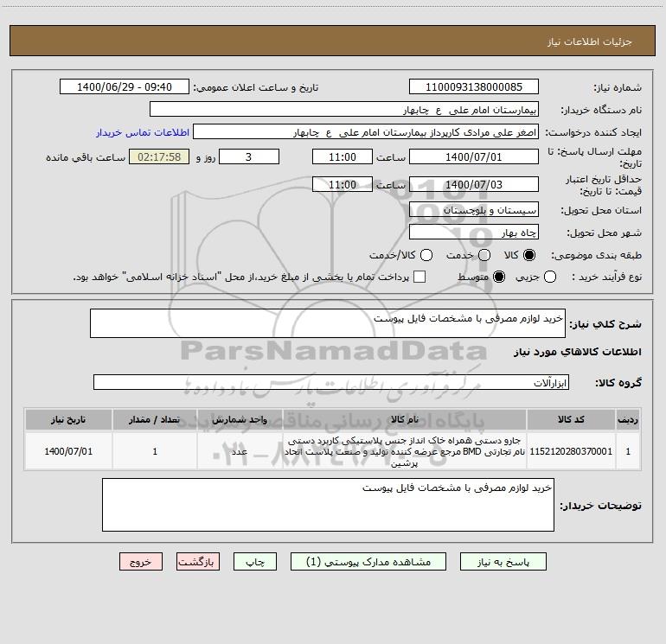Select the جزیی purchase type radio
The image size is (666, 644).
point(550,277)
